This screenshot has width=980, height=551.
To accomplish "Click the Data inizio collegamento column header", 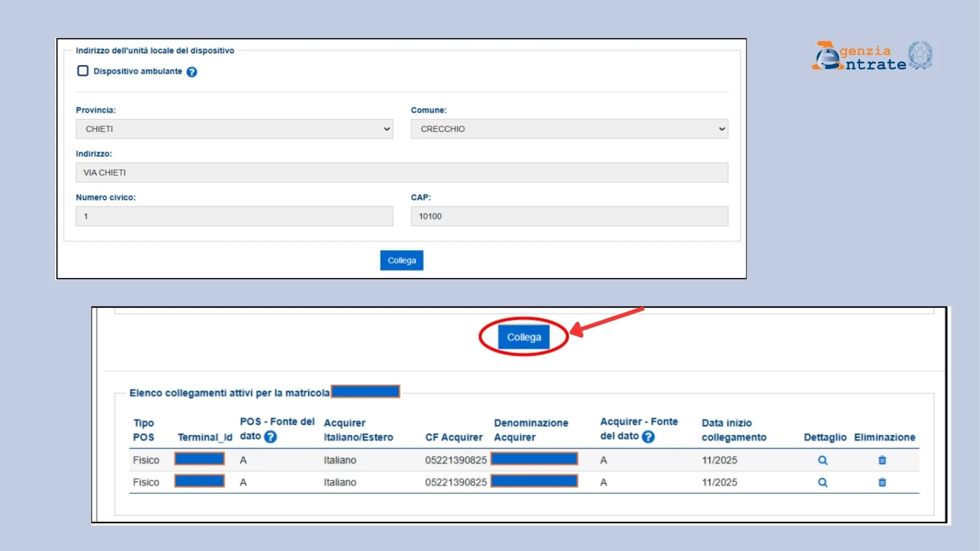I will (x=733, y=430).
